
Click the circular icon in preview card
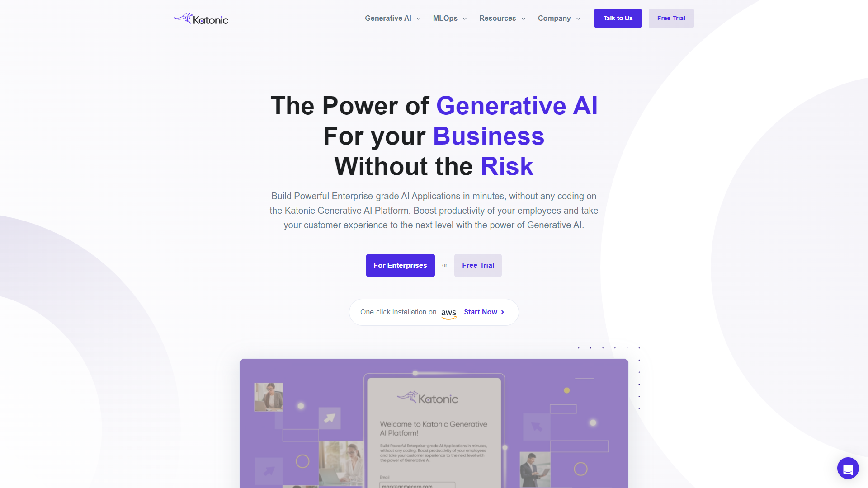pos(302,462)
